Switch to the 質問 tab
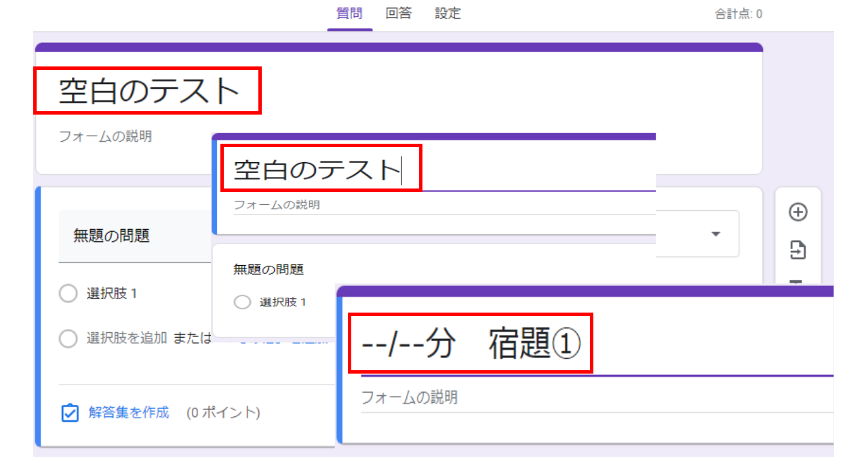 349,14
